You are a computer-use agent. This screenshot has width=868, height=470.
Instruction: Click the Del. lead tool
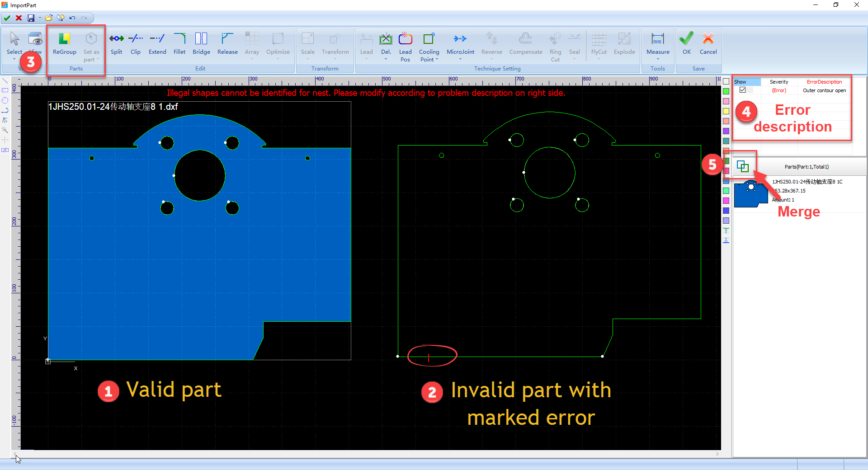point(386,44)
